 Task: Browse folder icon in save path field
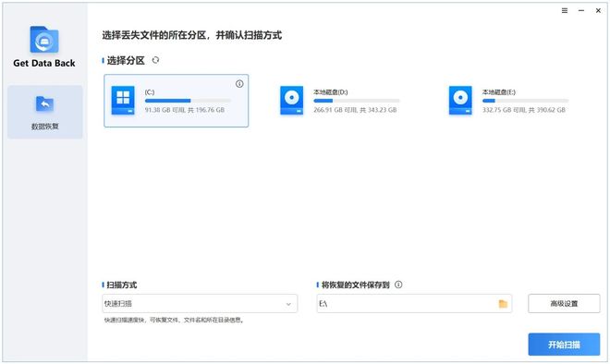coord(503,304)
